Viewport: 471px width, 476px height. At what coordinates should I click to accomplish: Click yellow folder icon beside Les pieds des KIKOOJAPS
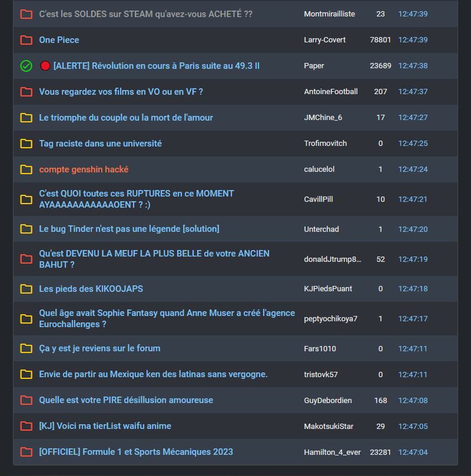click(26, 289)
